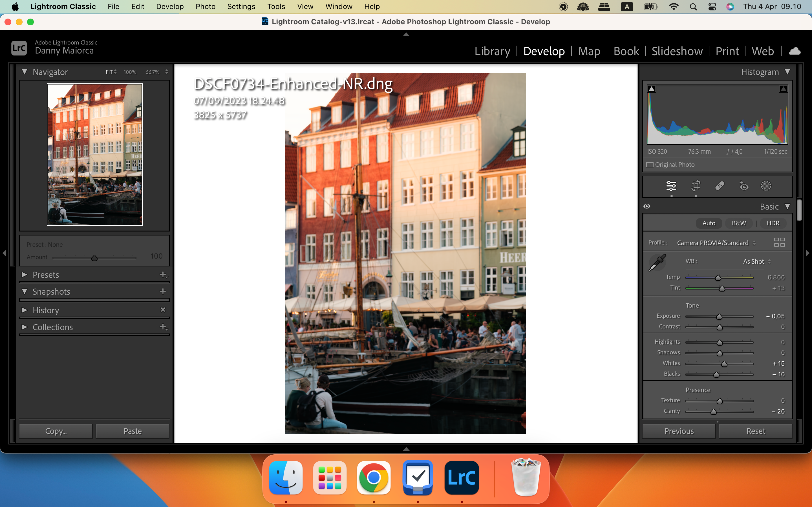Select the White Balance eyedropper
This screenshot has height=507, width=812.
[x=657, y=262]
